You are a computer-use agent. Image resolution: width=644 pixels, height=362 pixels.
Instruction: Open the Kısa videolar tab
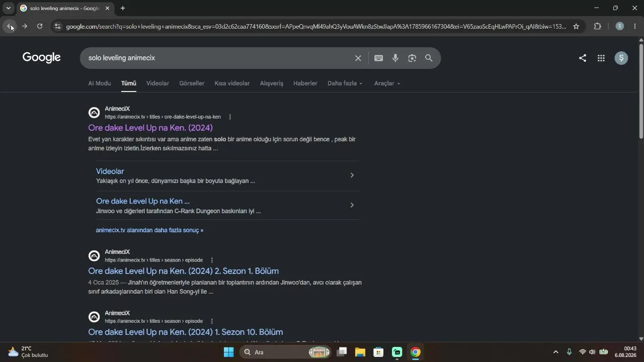pyautogui.click(x=232, y=83)
